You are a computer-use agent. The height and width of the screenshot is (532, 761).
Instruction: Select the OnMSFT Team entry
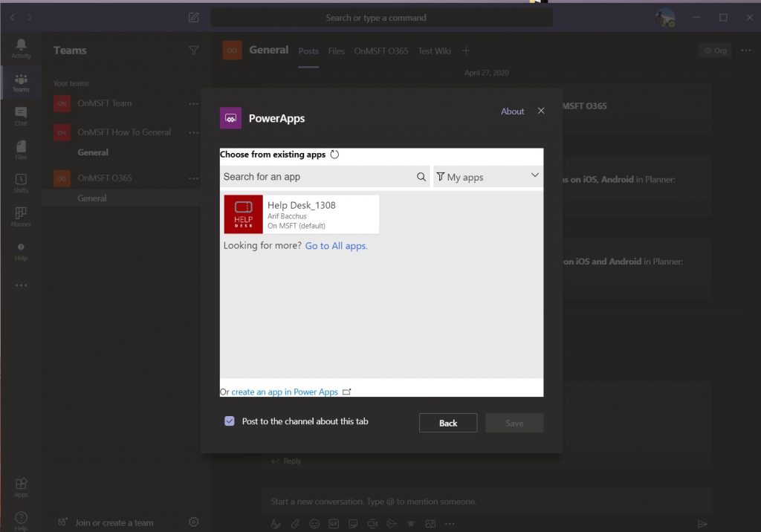pyautogui.click(x=104, y=103)
